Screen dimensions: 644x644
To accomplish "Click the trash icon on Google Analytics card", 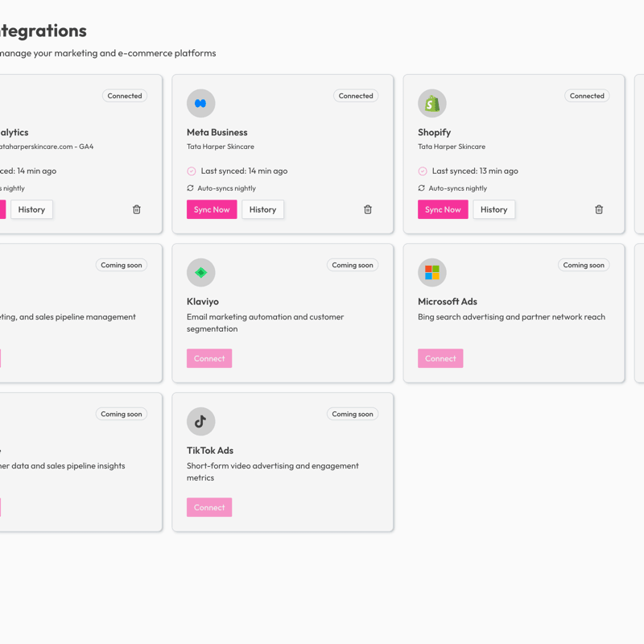I will [136, 209].
